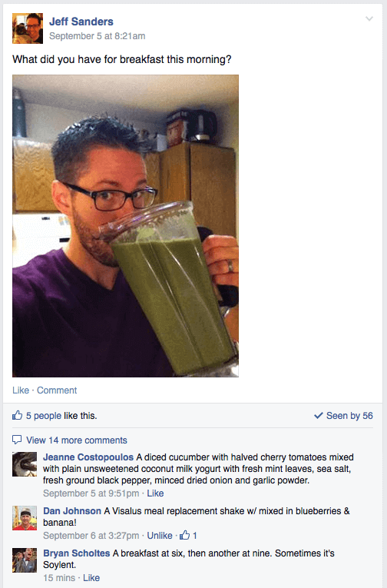The width and height of the screenshot is (387, 588).
Task: Show the 5 people who like this
Action: (44, 416)
